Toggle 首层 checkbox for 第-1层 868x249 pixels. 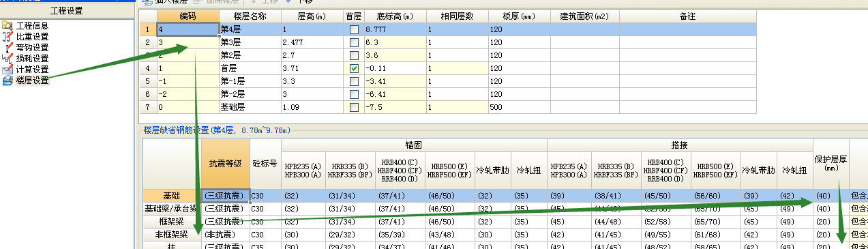(353, 81)
